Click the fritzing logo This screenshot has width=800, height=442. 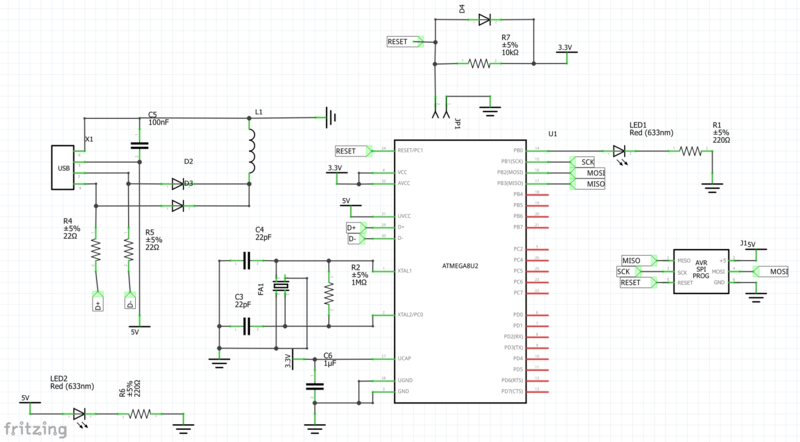coord(37,428)
